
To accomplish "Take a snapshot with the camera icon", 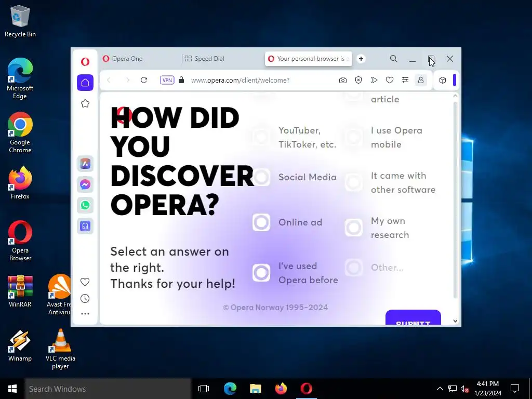I will (x=343, y=80).
